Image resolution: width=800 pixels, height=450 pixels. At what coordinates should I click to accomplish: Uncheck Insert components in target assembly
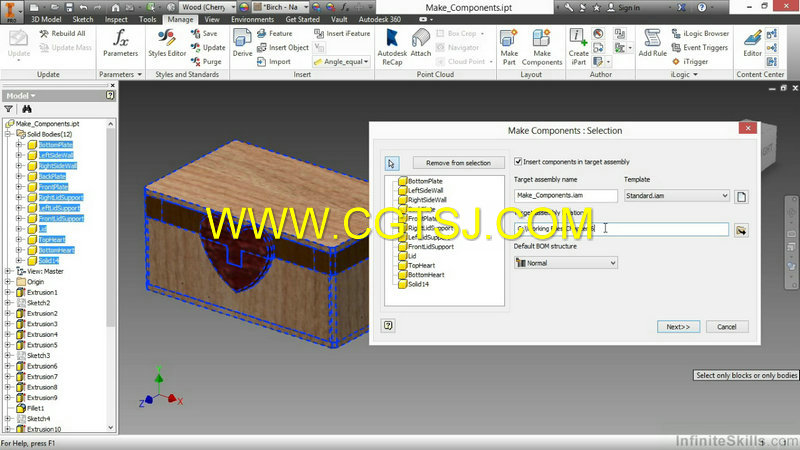(518, 162)
